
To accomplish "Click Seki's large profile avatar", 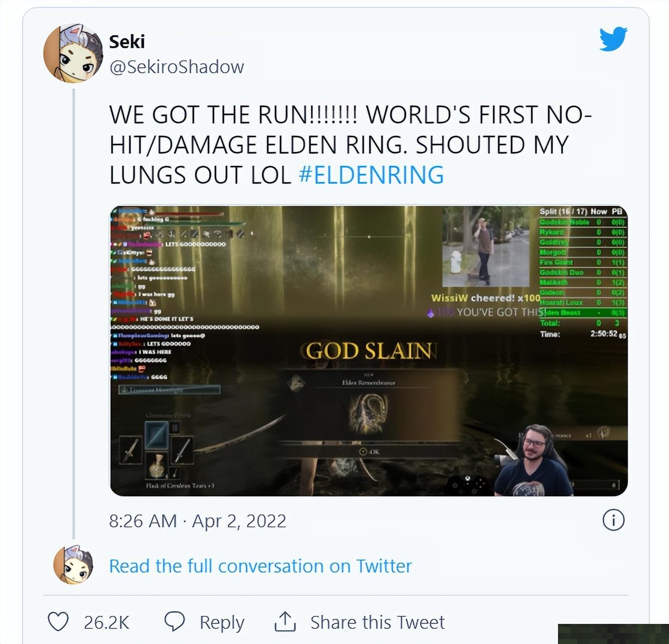I will pyautogui.click(x=73, y=53).
